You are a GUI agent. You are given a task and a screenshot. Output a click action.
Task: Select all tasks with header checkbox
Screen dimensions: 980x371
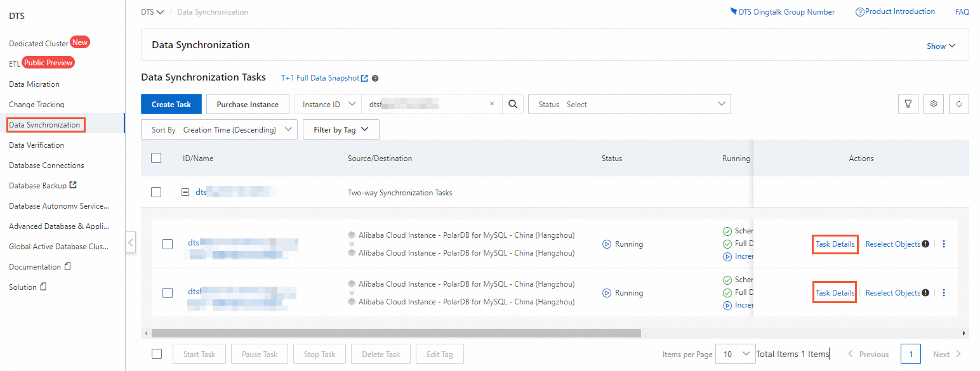tap(156, 158)
